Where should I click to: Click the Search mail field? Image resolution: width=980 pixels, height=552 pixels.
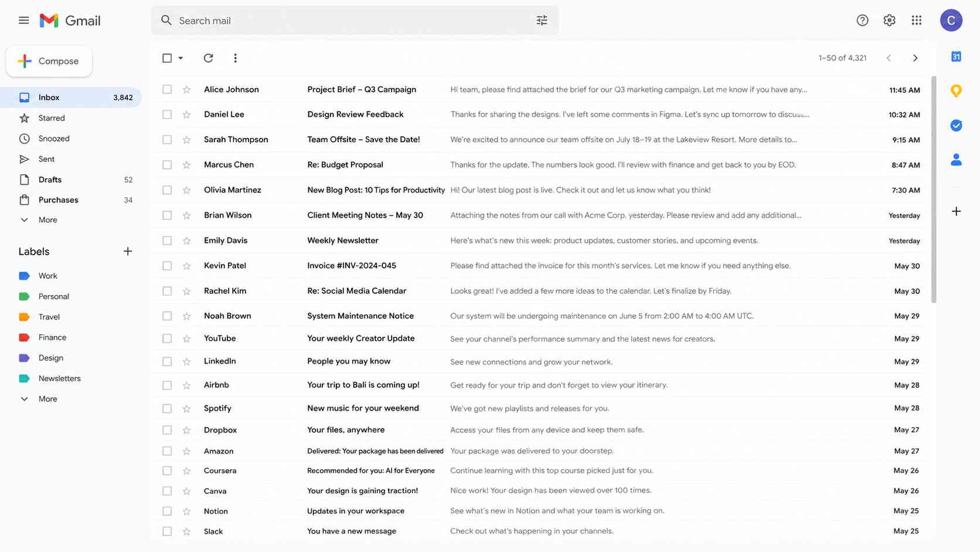point(355,21)
